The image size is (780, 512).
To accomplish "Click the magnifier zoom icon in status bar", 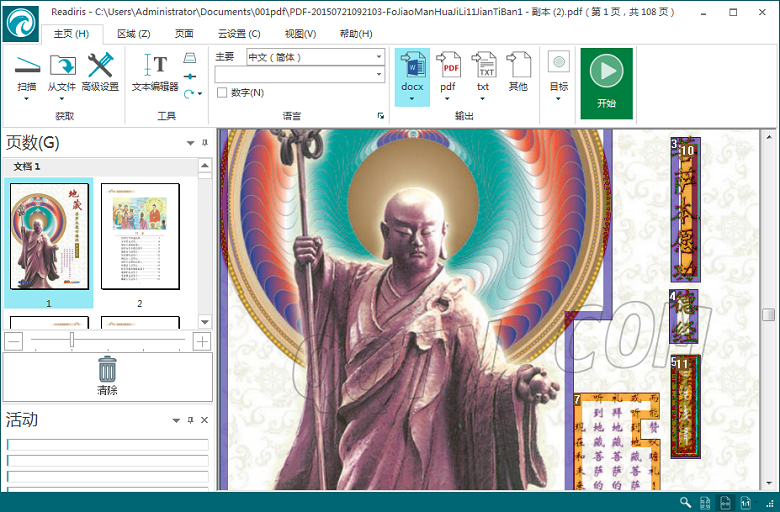I will coord(685,502).
